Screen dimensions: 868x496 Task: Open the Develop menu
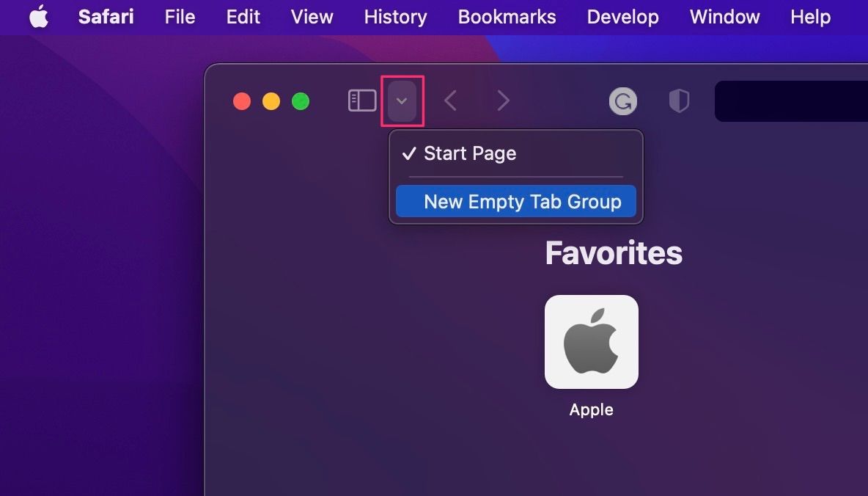click(x=622, y=17)
